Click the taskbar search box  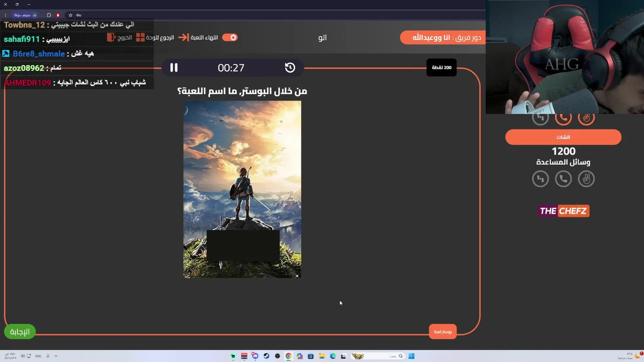tap(377, 356)
